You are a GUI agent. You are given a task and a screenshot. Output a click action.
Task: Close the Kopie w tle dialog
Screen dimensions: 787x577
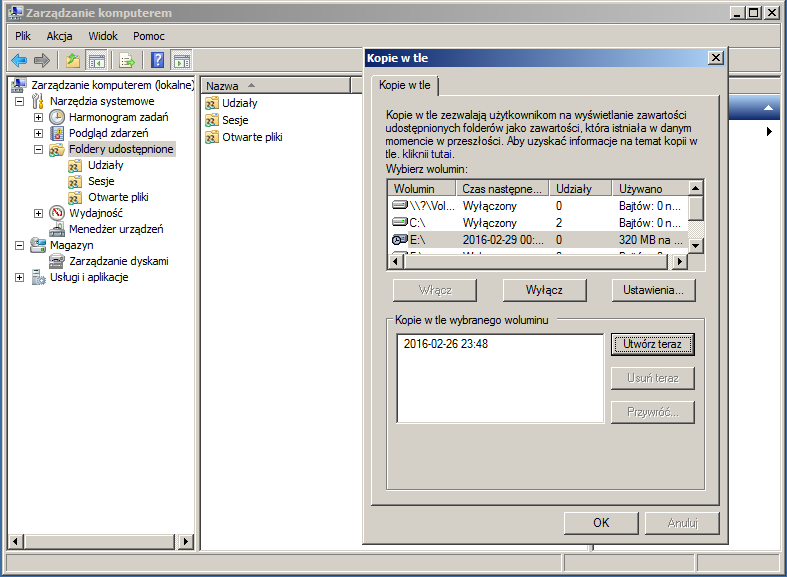click(716, 58)
